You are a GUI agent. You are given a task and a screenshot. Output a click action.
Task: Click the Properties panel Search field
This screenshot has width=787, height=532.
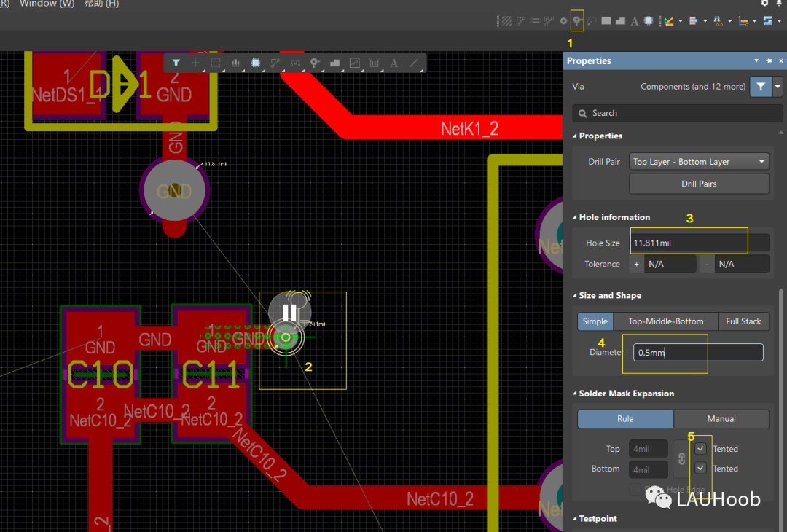(678, 113)
